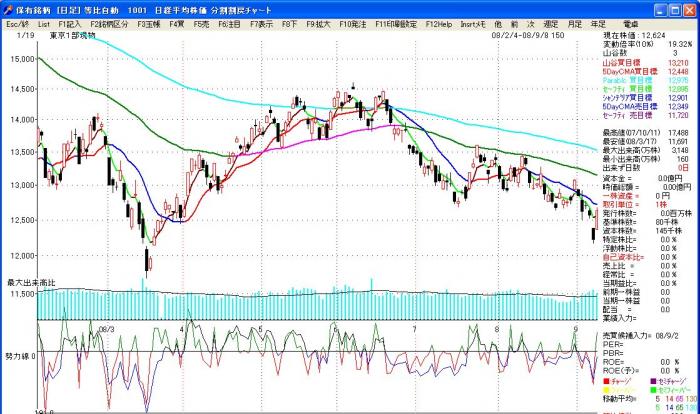Go to previous stock with 前
This screenshot has height=414, width=700.
point(514,25)
